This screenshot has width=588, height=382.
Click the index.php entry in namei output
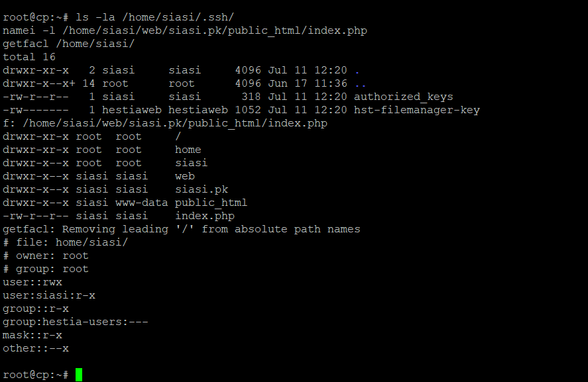click(205, 216)
